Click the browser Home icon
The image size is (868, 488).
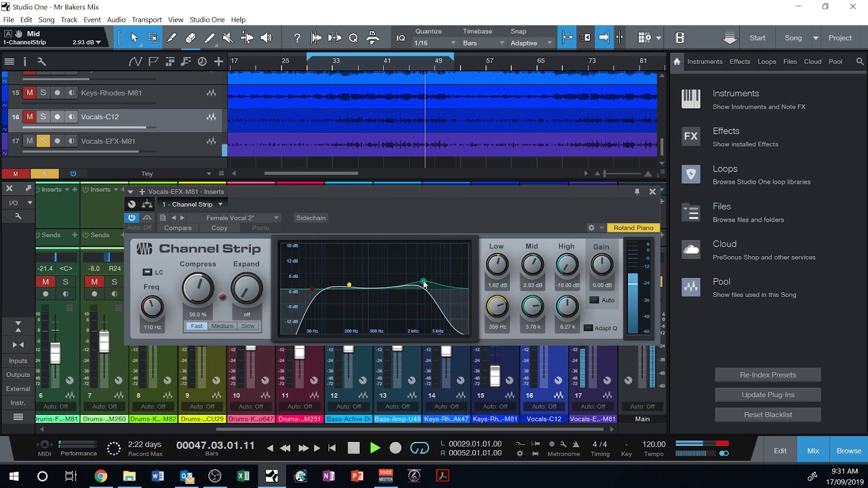click(x=677, y=62)
